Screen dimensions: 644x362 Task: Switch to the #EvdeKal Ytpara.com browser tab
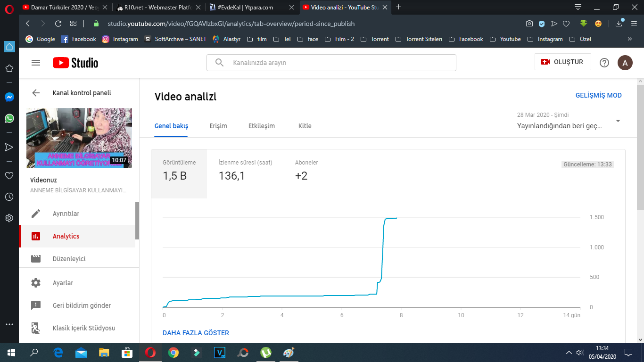click(252, 7)
